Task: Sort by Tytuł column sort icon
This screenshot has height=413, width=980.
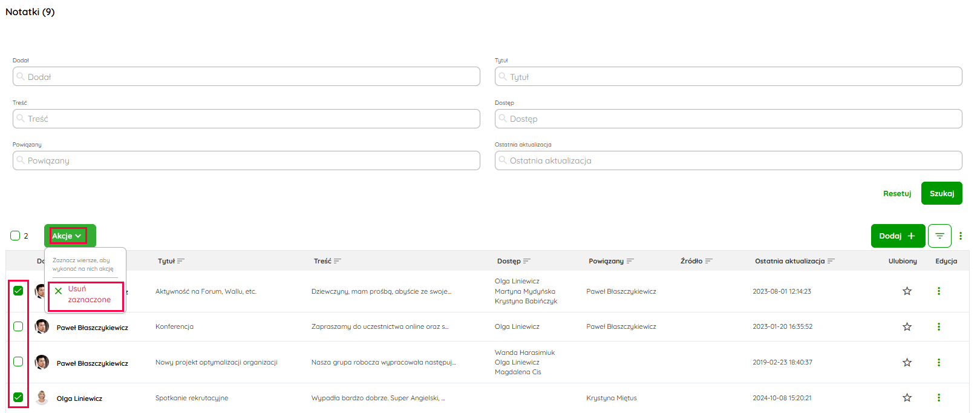Action: click(x=181, y=261)
